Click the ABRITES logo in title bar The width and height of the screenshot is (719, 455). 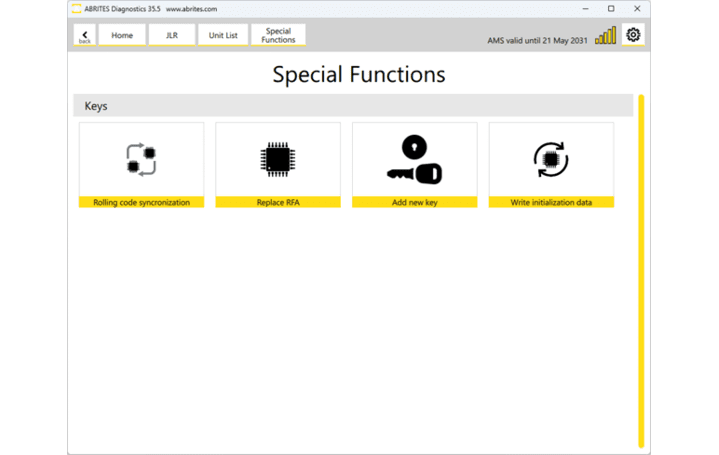(77, 9)
